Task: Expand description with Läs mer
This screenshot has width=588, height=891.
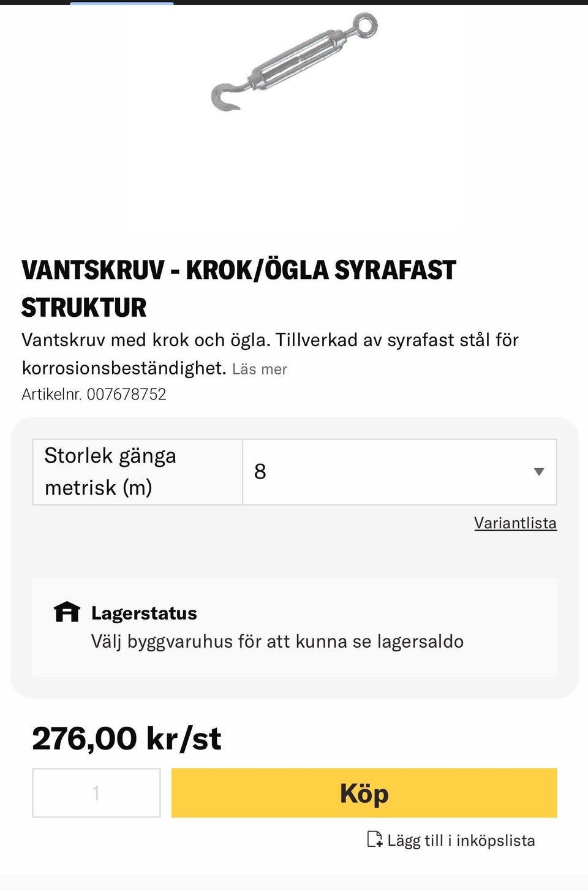Action: coord(260,369)
